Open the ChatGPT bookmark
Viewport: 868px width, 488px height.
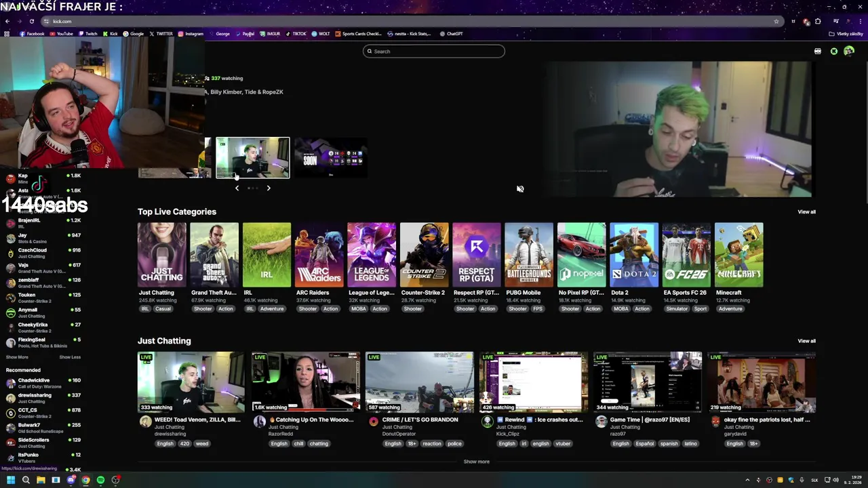coord(451,34)
